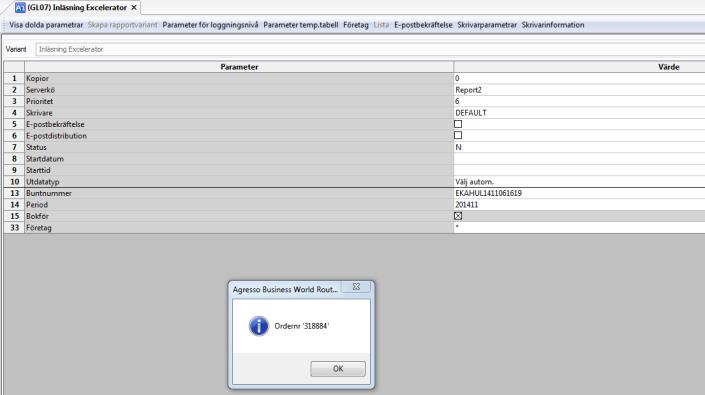
Task: Click the GL07 tab application icon
Action: pos(20,8)
